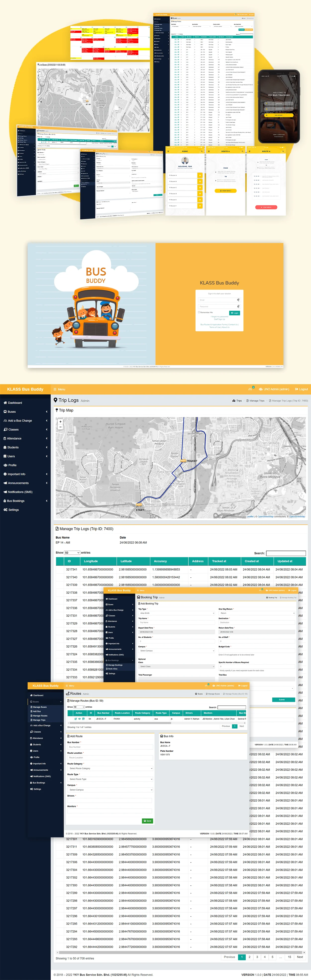Open the Select Route Category dropdown

click(110, 768)
